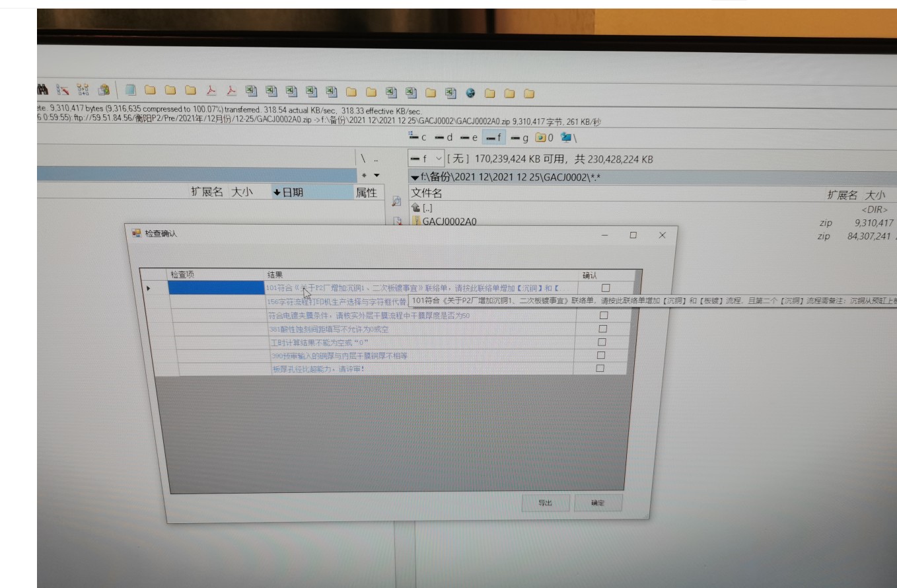897x588 pixels.
Task: Select the 101符合 result cell
Action: pos(421,288)
